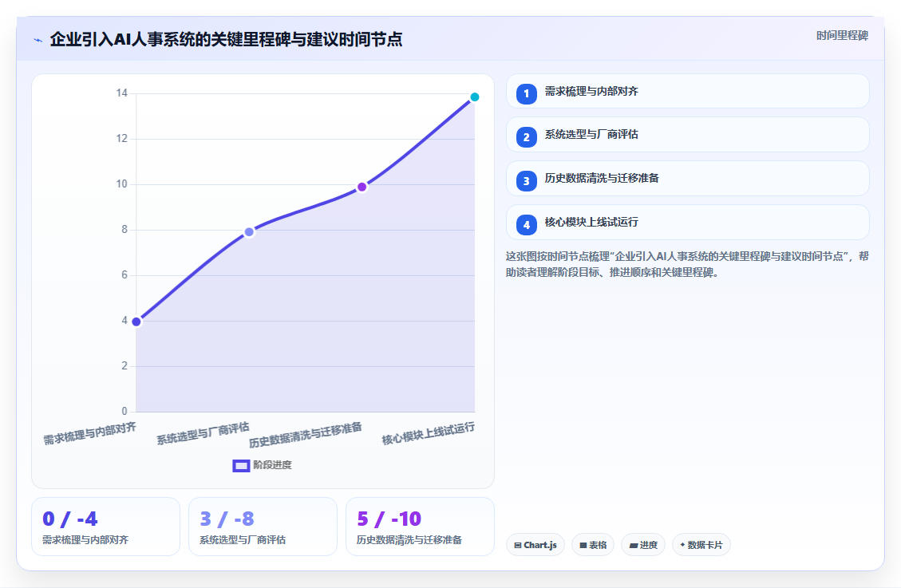Click the 0 / -4 data card
This screenshot has height=588, width=901.
(x=105, y=527)
